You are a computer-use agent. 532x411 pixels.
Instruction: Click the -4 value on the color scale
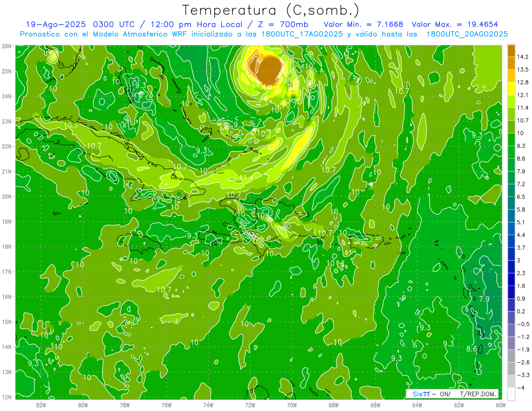click(521, 388)
